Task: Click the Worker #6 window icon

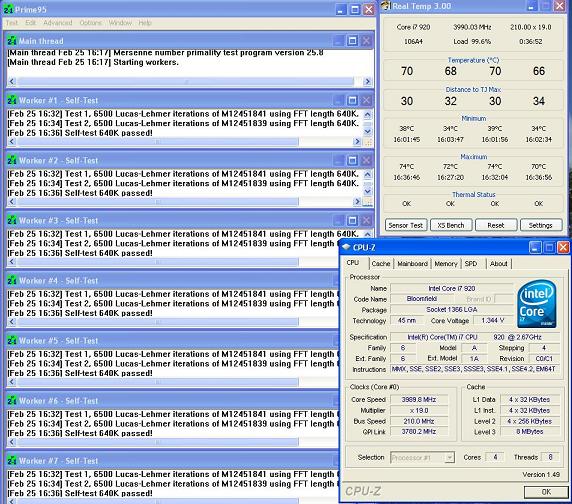Action: coord(12,401)
